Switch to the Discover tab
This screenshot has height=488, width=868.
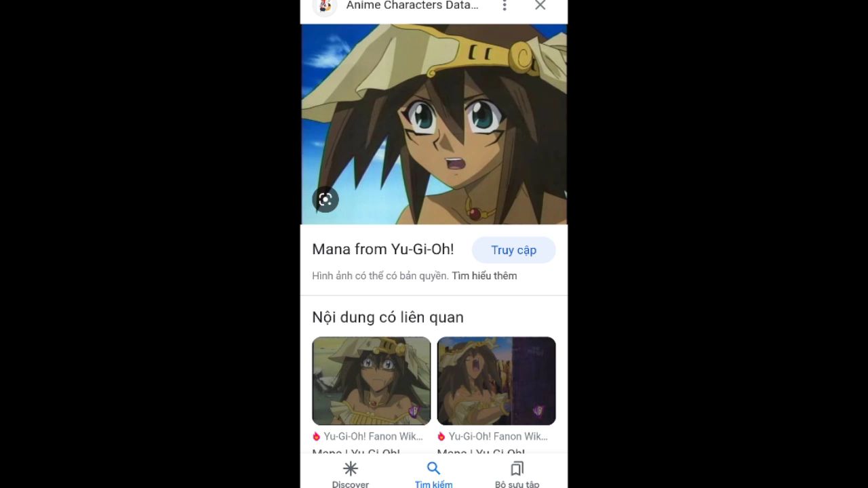pyautogui.click(x=351, y=474)
